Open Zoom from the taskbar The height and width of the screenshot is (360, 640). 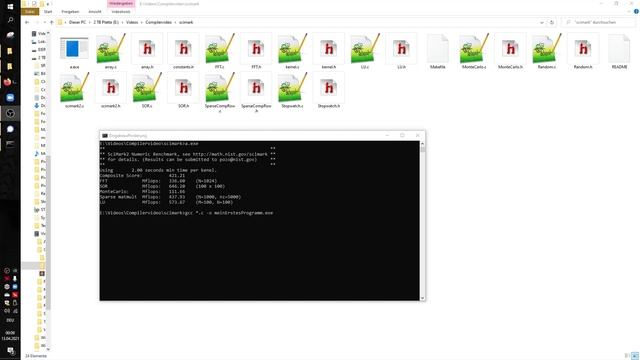pos(10,98)
